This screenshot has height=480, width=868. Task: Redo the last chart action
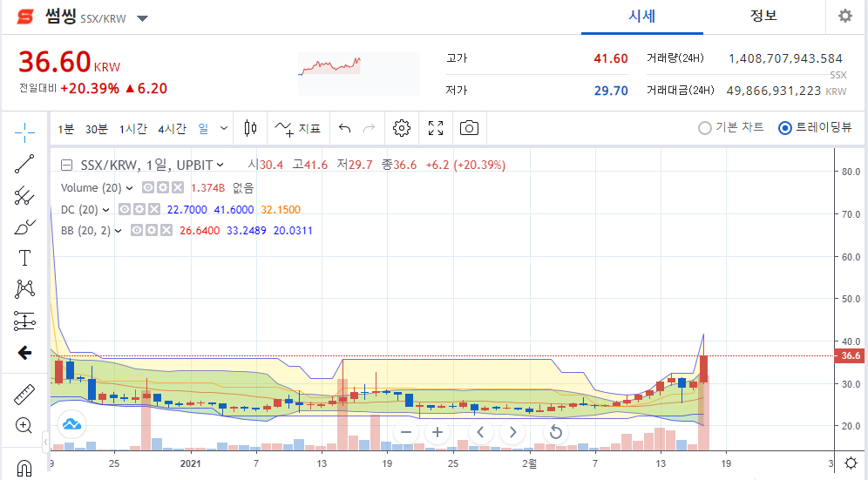pos(369,128)
